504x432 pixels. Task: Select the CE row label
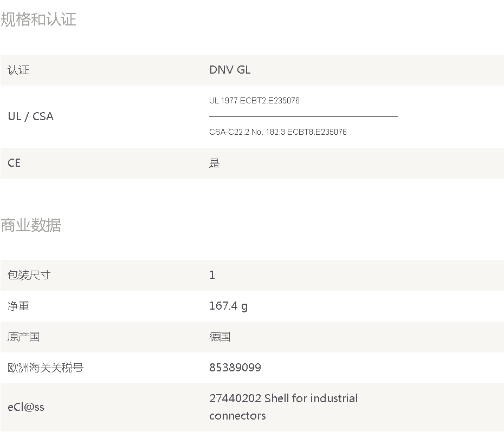pos(14,163)
